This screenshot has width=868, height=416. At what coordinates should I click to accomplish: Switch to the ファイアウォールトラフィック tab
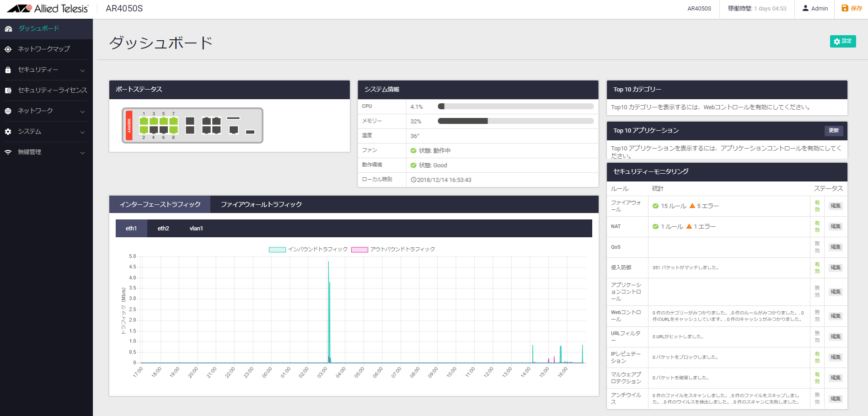[x=261, y=204]
